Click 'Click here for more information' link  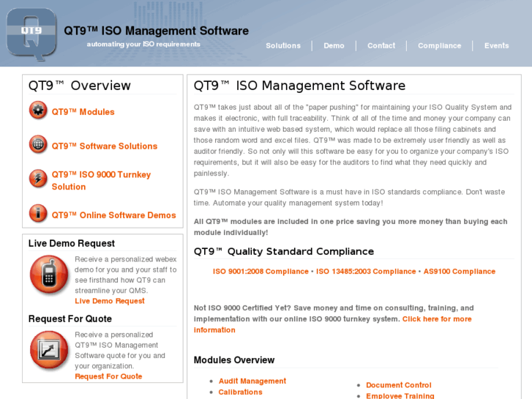(x=437, y=319)
